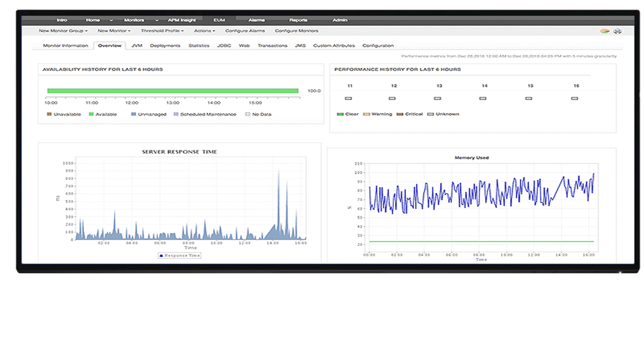Click the Response Time legend icon

click(x=162, y=255)
